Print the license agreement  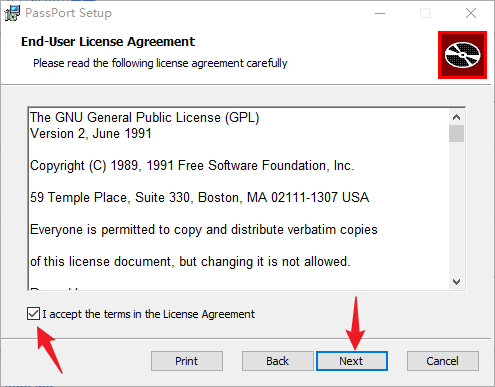(187, 361)
